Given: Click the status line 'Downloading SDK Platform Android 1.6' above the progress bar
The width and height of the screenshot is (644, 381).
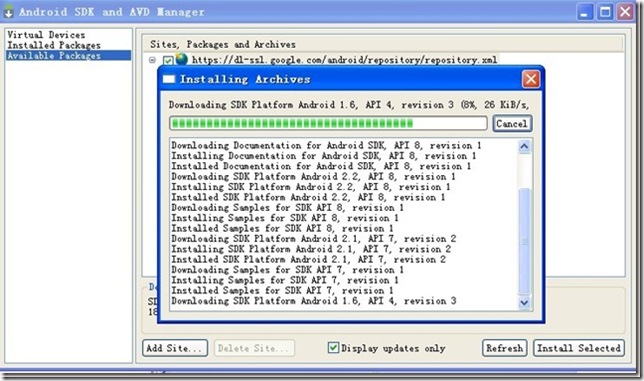Looking at the screenshot, I should tap(349, 105).
